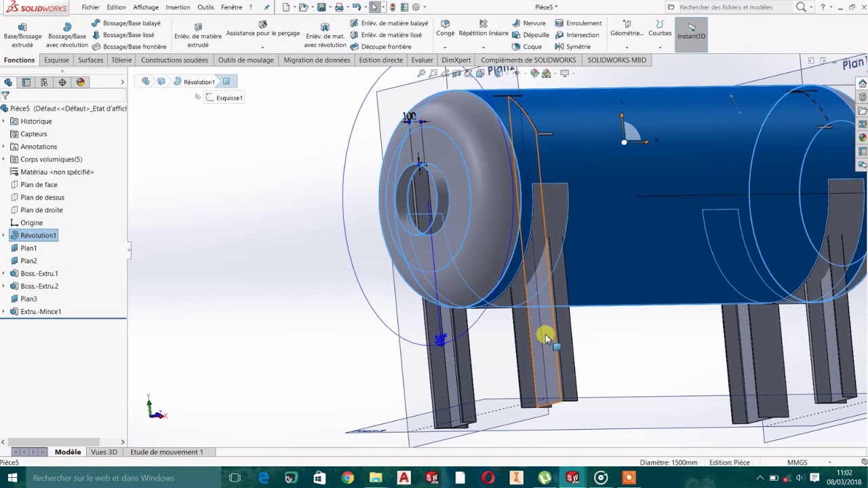Open the PropertyManager tab icon
The image size is (868, 488).
[x=26, y=82]
